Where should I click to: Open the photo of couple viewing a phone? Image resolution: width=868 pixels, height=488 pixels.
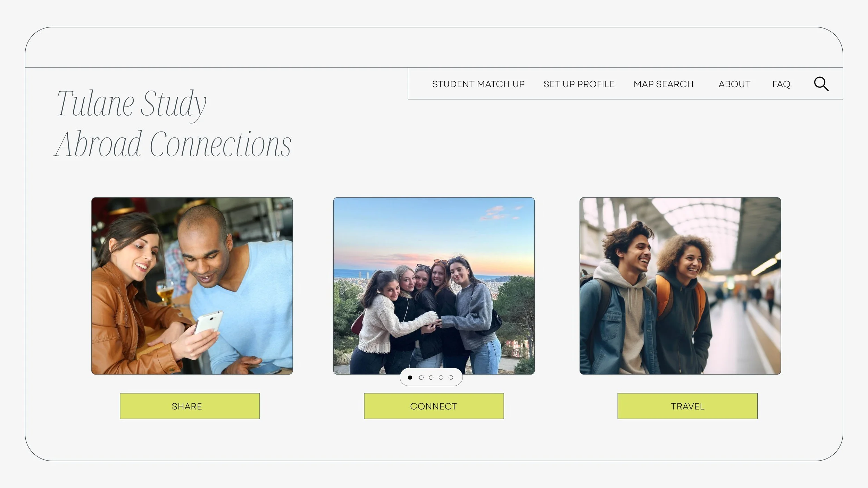192,286
